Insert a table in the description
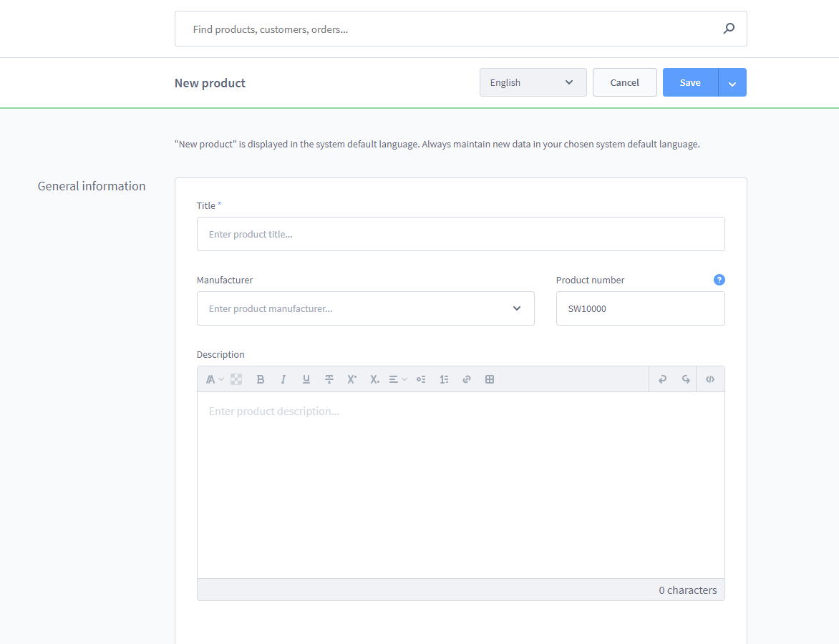 click(x=490, y=379)
